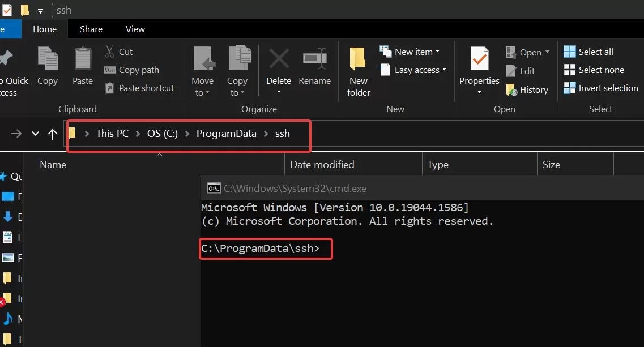The image size is (644, 347).
Task: Sort by the Name column header
Action: point(53,165)
